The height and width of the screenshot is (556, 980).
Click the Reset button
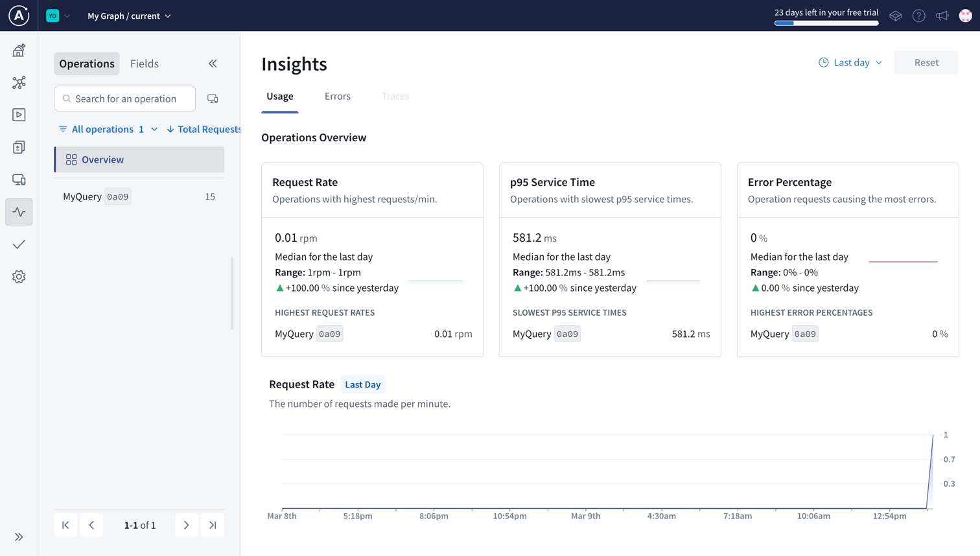(x=926, y=62)
